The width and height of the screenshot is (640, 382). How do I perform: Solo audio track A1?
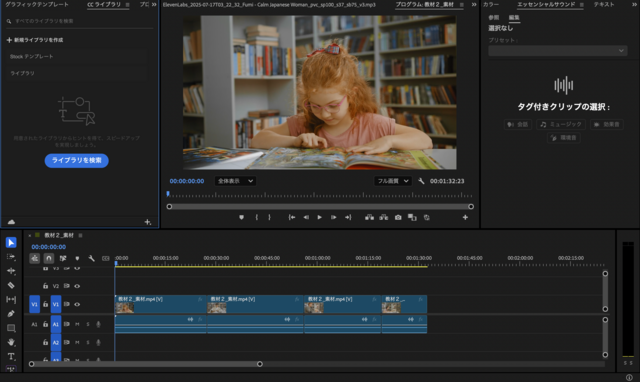point(87,324)
